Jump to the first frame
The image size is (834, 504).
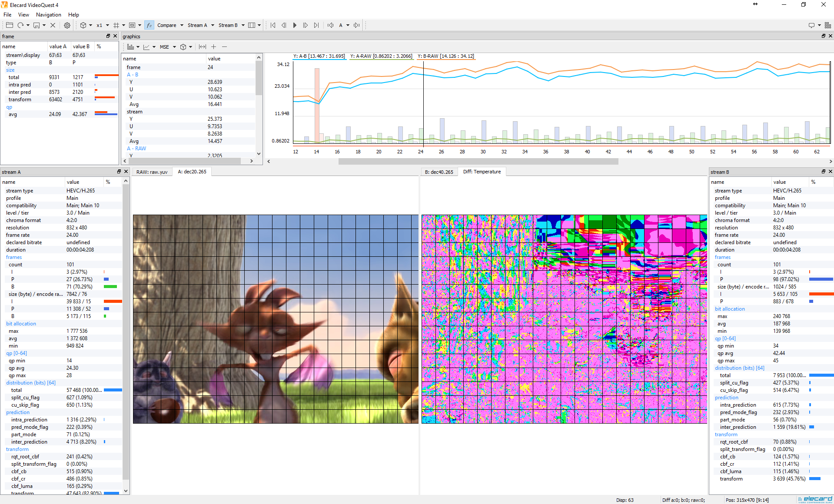tap(273, 25)
